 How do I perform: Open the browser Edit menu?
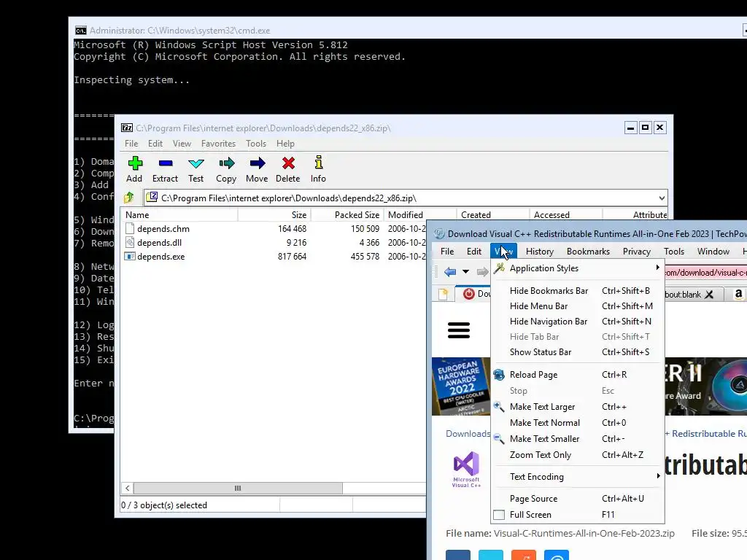pyautogui.click(x=473, y=251)
